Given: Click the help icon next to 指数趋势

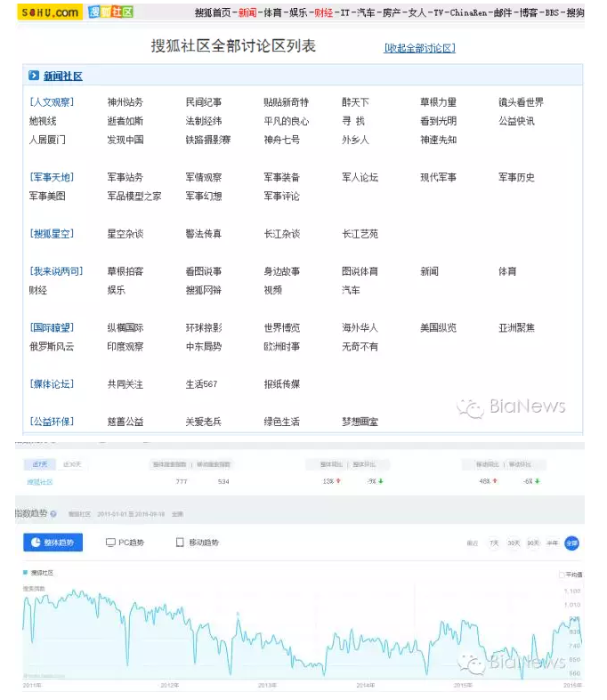Looking at the screenshot, I should 53,513.
